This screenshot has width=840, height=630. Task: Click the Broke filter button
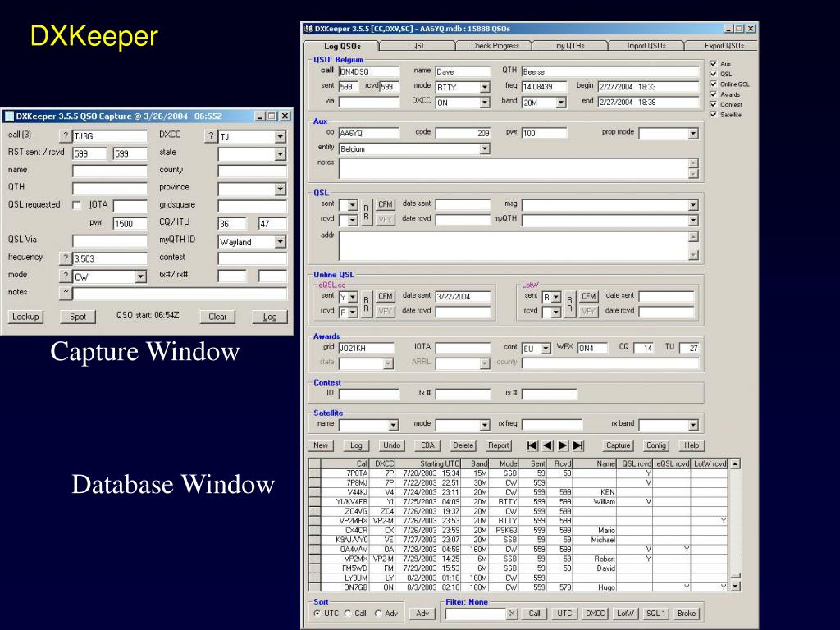(687, 614)
